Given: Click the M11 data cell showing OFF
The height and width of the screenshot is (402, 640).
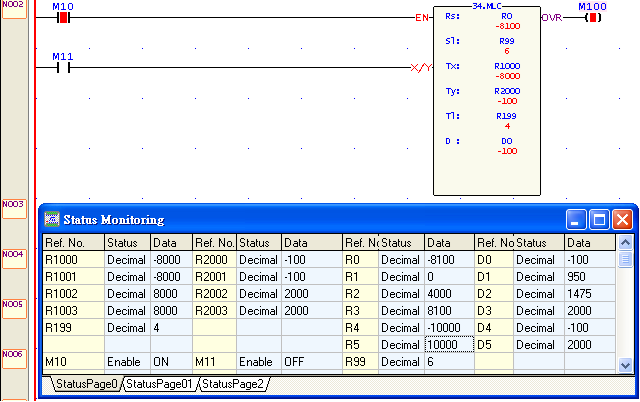Looking at the screenshot, I should point(311,362).
